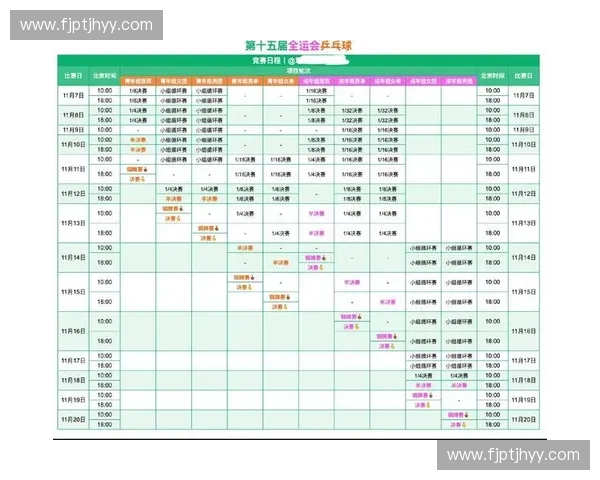Click the left-hand 比赛日 column header
The width and height of the screenshot is (600, 480).
[73, 76]
